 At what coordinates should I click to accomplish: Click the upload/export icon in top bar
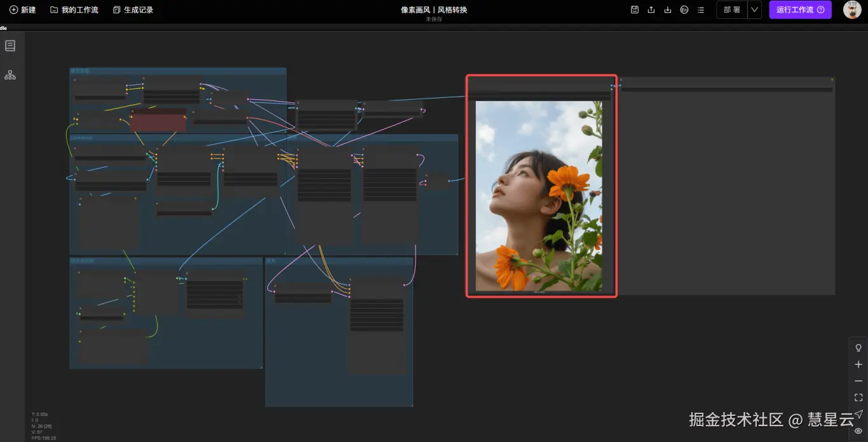point(651,10)
